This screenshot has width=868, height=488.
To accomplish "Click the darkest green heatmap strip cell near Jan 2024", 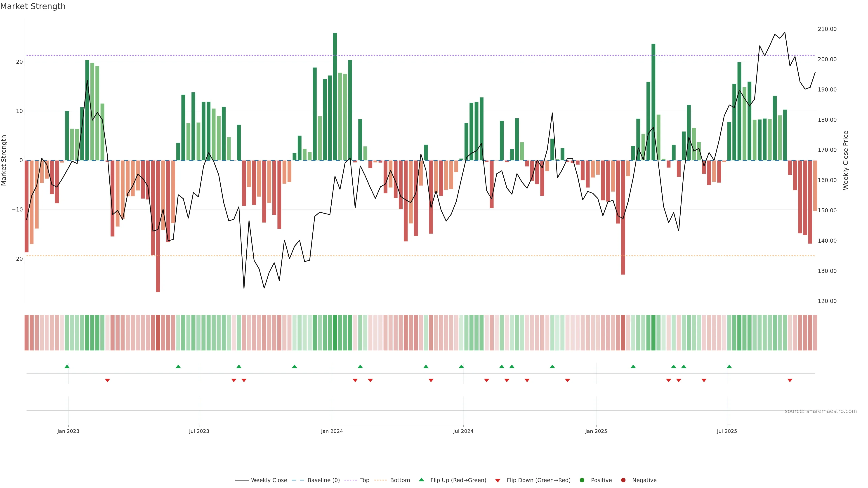I will [x=335, y=333].
